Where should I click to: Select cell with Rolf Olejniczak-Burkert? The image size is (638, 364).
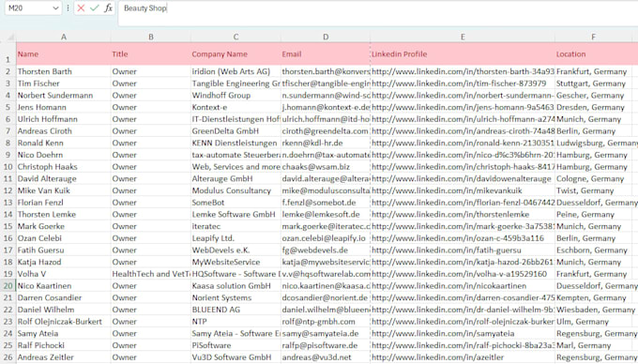[64, 322]
